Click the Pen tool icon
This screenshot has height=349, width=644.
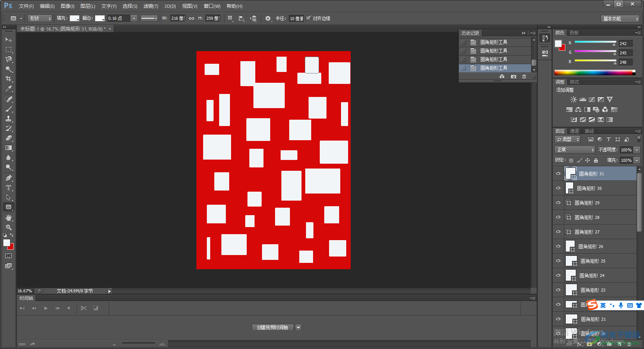(x=9, y=178)
